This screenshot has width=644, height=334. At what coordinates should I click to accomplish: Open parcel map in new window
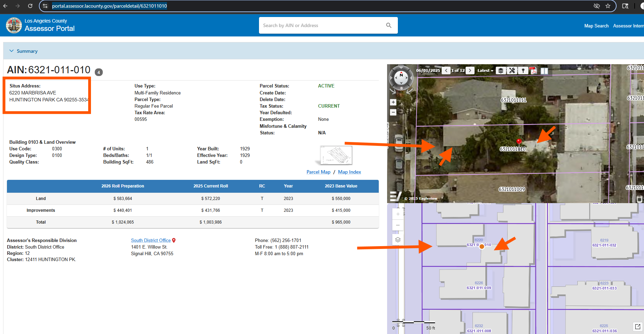[637, 326]
